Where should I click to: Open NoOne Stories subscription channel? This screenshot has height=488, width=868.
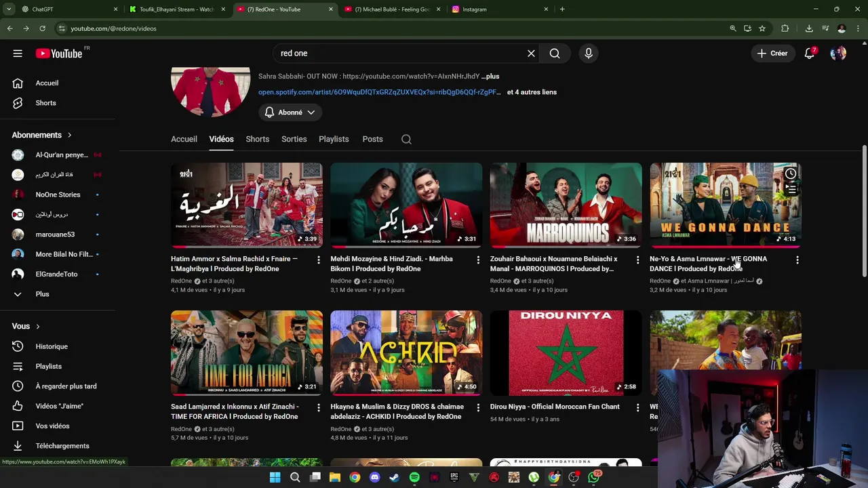click(x=58, y=195)
